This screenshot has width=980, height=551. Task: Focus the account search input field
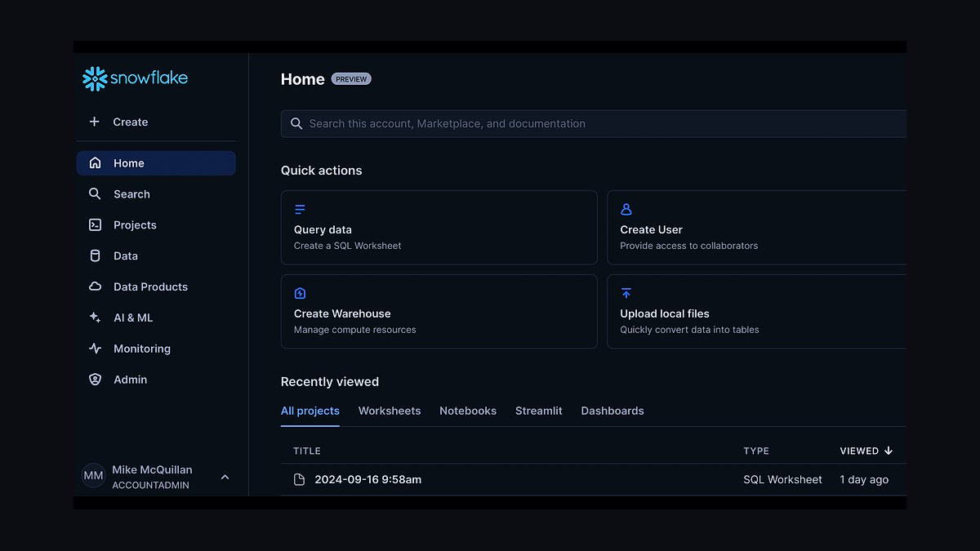[x=594, y=124]
